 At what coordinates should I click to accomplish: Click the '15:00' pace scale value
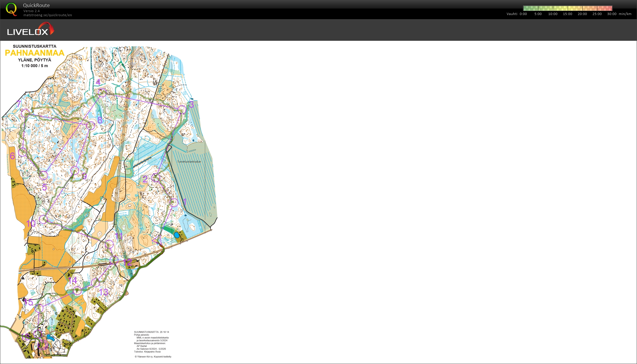pos(567,14)
